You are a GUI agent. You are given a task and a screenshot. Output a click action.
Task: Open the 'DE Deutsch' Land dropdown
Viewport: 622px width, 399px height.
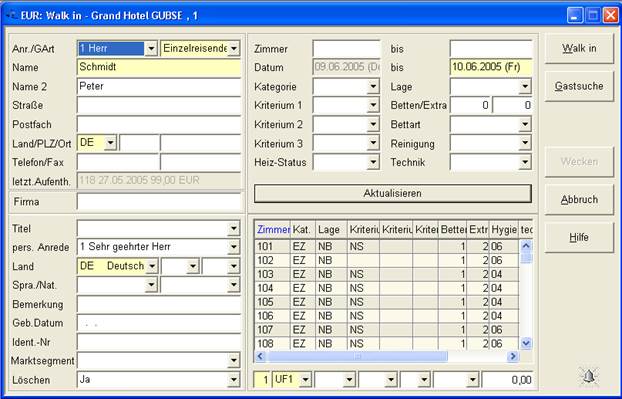click(x=152, y=266)
